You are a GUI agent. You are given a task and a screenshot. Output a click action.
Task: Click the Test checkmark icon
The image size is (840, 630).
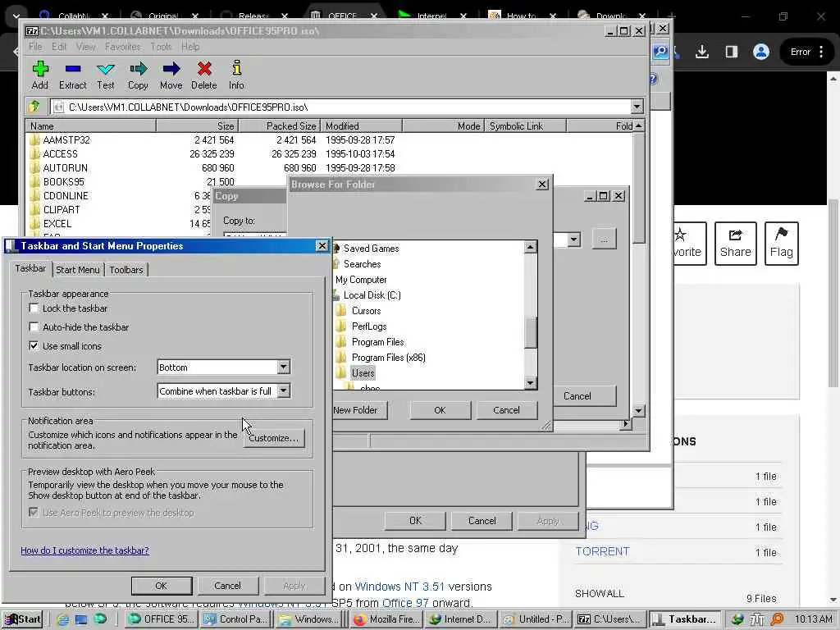(x=106, y=69)
